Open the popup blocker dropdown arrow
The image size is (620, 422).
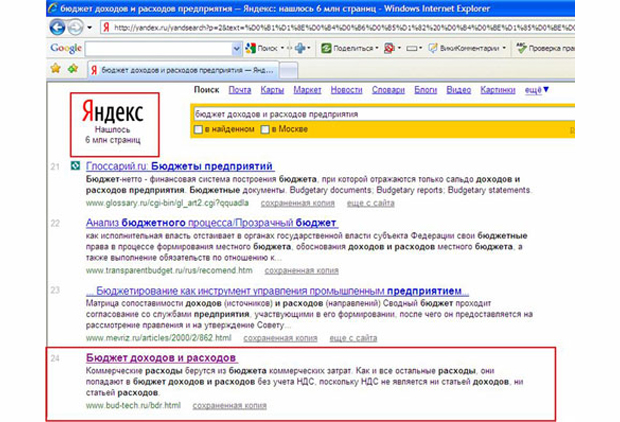(399, 48)
